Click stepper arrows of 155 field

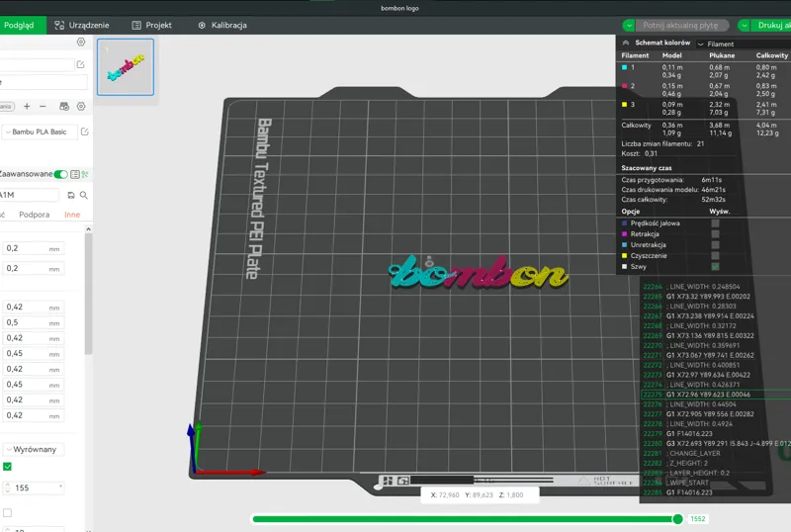pyautogui.click(x=7, y=488)
